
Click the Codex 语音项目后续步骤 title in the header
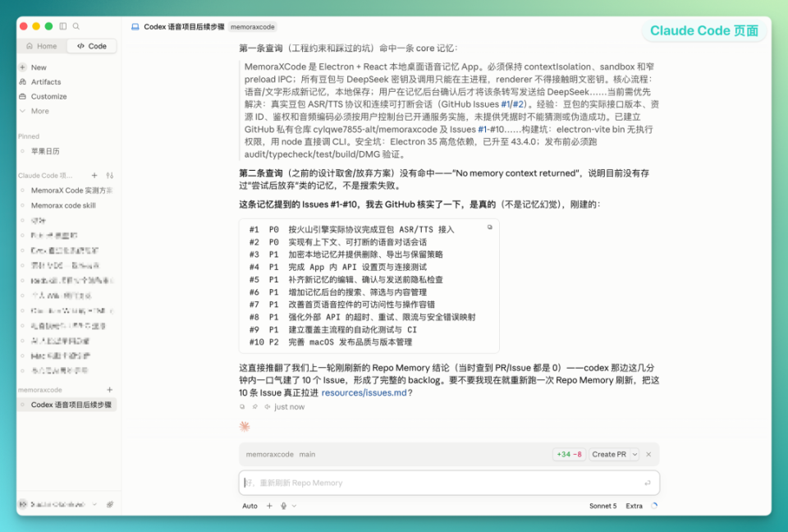click(x=184, y=27)
